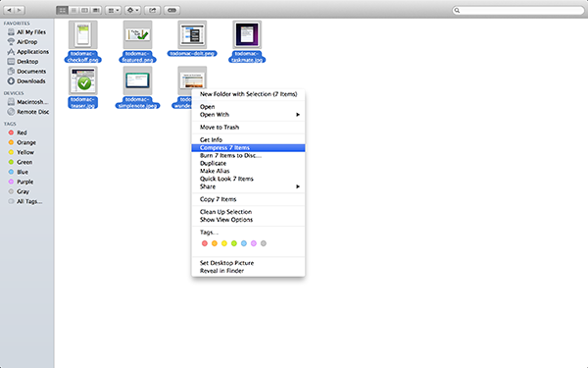Expand the Open With submenu
Viewport: 588px width, 368px height.
click(248, 115)
